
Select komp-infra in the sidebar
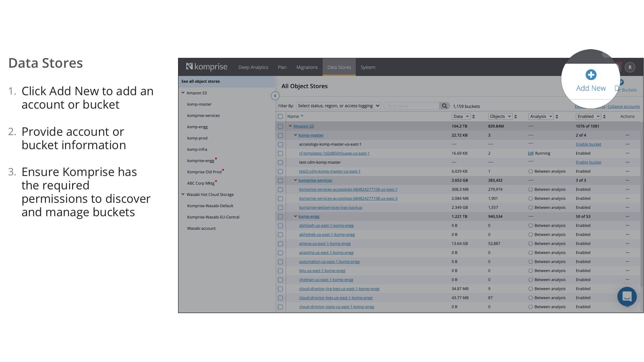tap(197, 149)
